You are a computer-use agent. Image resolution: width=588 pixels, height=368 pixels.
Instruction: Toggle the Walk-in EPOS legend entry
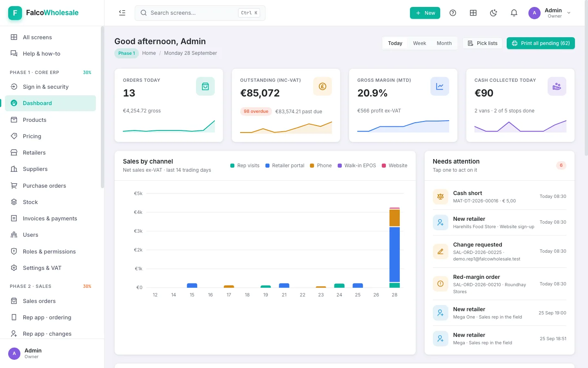click(357, 166)
